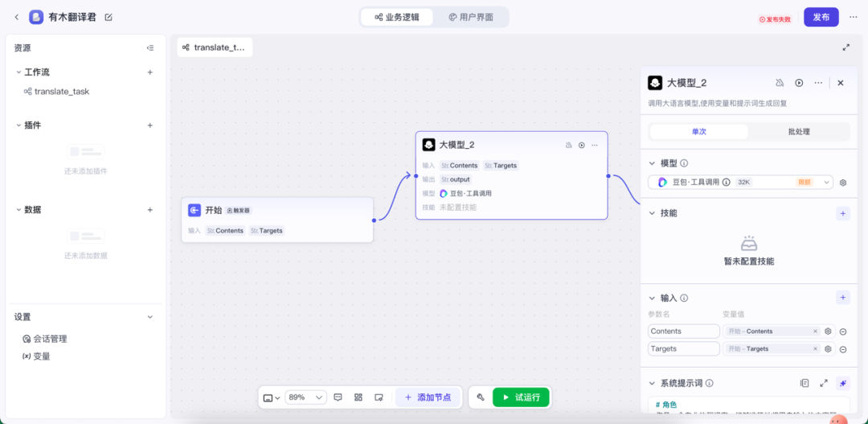The height and width of the screenshot is (424, 868).
Task: Open 会话管理 in settings
Action: click(x=45, y=339)
